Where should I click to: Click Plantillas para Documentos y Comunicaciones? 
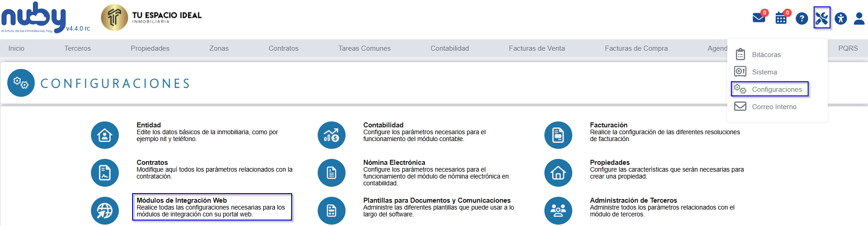click(437, 200)
